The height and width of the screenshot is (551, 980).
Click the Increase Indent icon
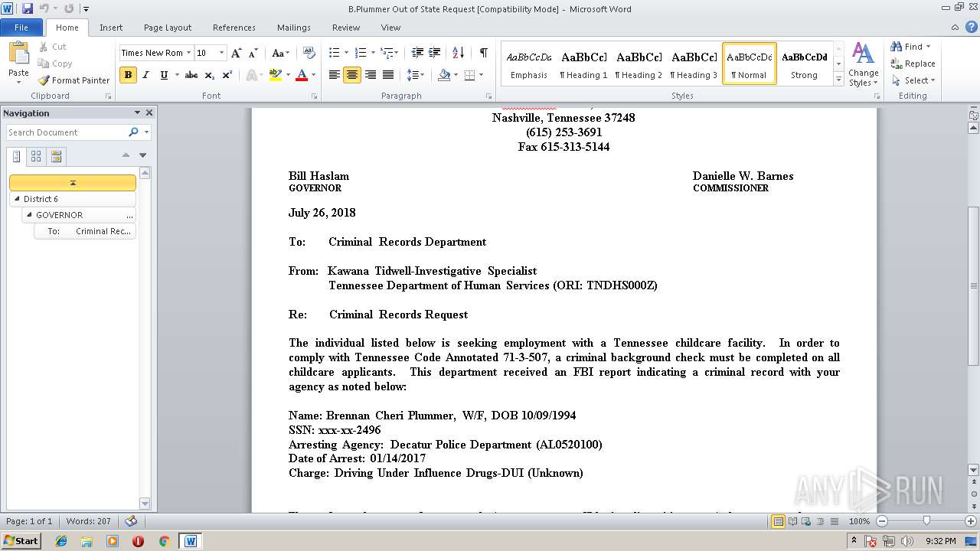(x=436, y=53)
